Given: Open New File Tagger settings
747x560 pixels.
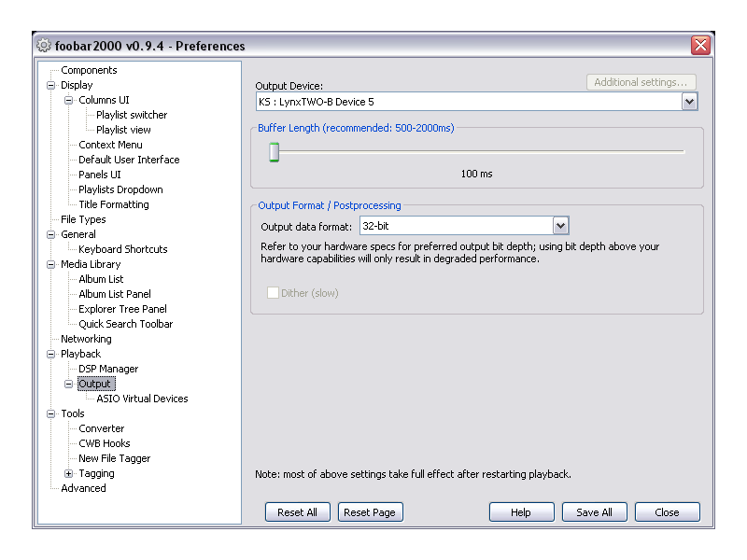Looking at the screenshot, I should (x=114, y=458).
